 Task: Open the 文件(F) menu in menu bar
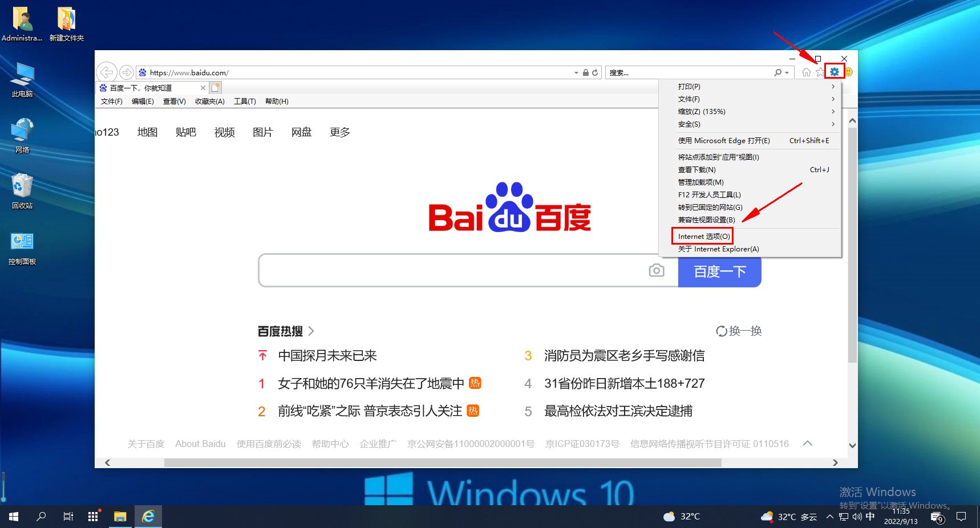pos(112,101)
